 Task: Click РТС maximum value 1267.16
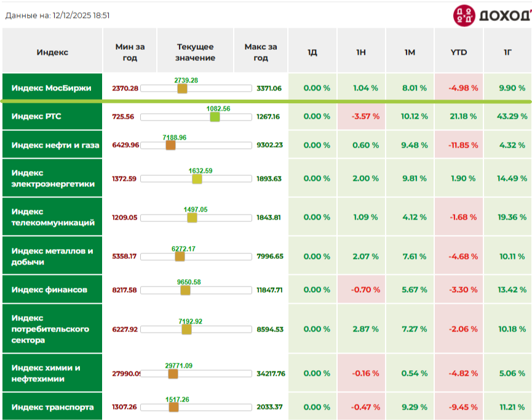[x=268, y=117]
